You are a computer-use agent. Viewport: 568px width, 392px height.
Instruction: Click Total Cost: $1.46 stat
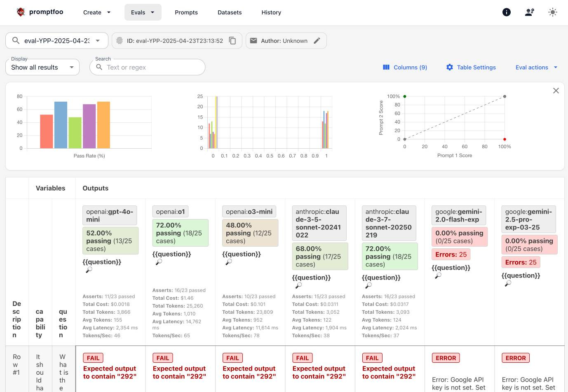point(173,298)
